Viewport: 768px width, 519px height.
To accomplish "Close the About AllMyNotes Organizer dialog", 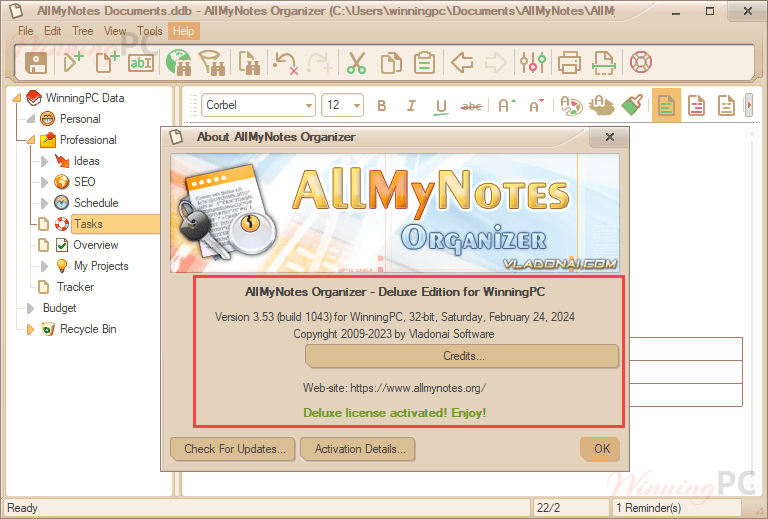I will (609, 137).
